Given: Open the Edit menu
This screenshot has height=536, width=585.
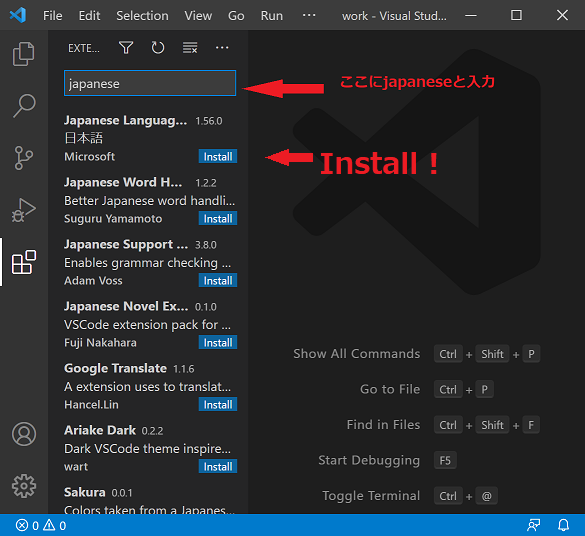Looking at the screenshot, I should click(x=89, y=16).
